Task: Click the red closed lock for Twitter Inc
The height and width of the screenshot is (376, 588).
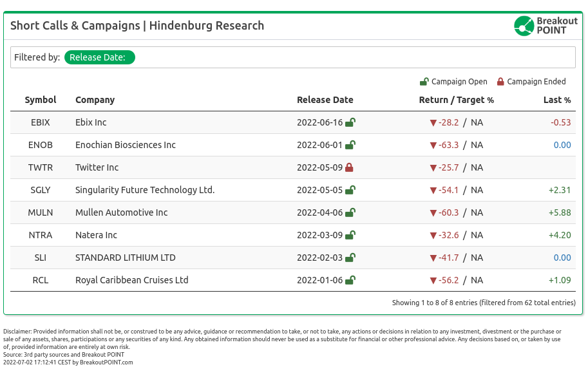Action: [x=349, y=167]
